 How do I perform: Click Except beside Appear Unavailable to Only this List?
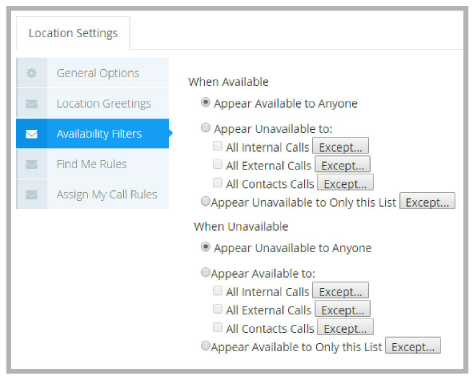point(427,202)
